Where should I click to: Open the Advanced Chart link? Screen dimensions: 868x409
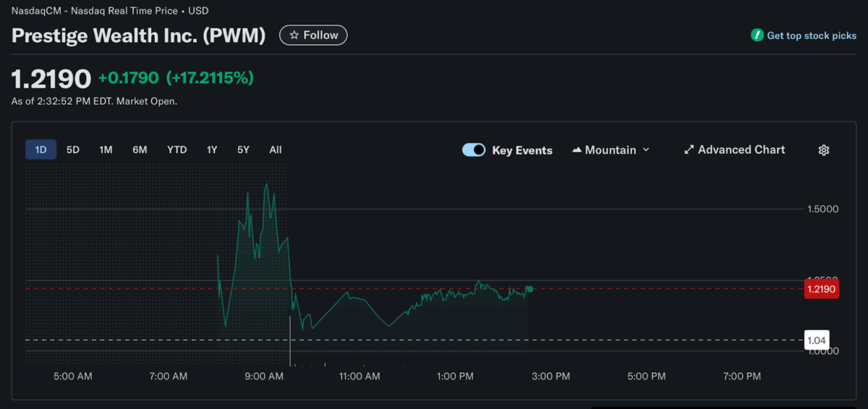(x=741, y=150)
